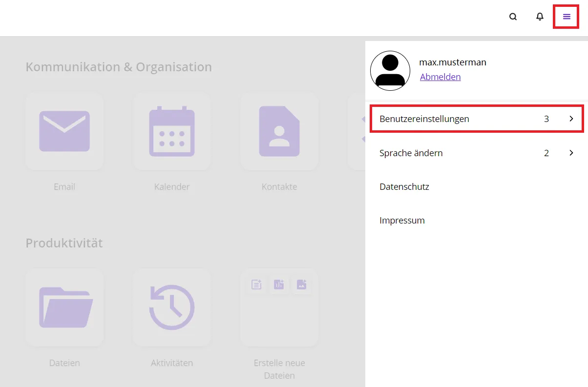Select the Sprache ändern menu label
588x387 pixels.
point(411,153)
